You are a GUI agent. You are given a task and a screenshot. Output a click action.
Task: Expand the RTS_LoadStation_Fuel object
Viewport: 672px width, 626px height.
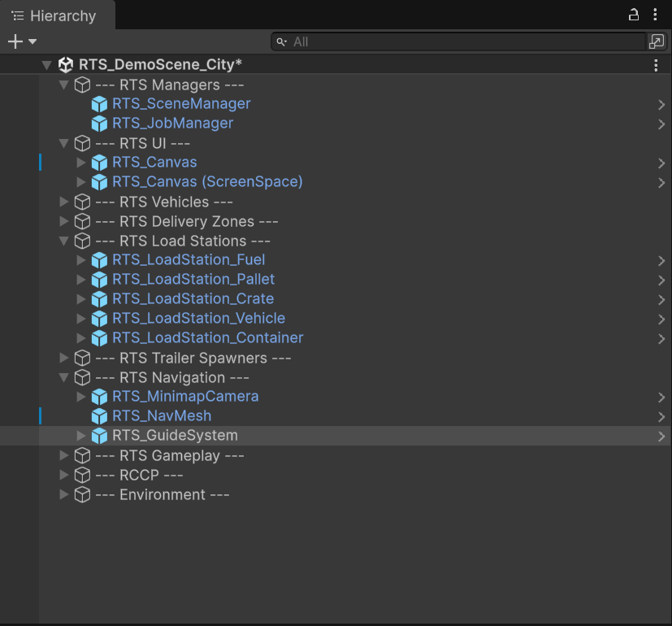pos(81,260)
